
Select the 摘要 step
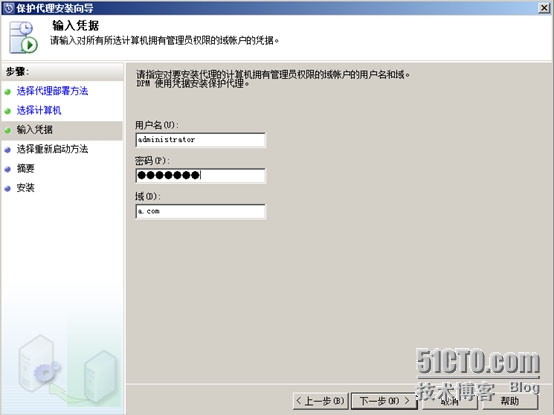(x=25, y=168)
